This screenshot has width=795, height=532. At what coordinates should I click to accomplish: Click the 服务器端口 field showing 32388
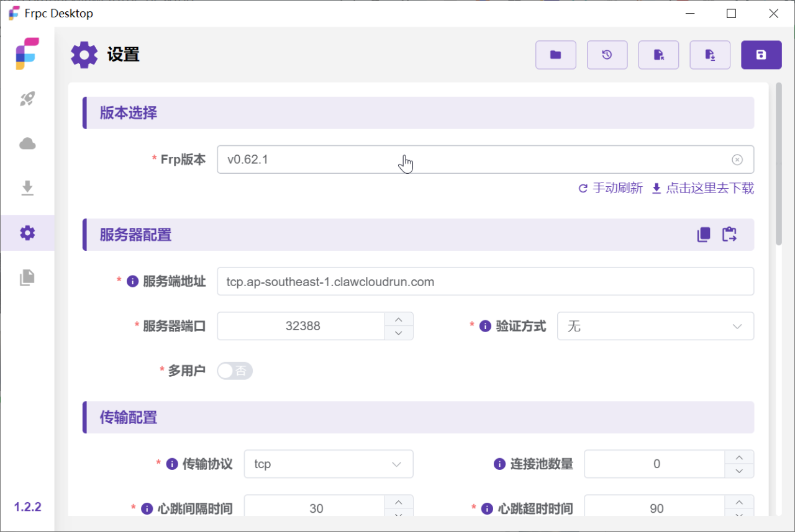[301, 326]
